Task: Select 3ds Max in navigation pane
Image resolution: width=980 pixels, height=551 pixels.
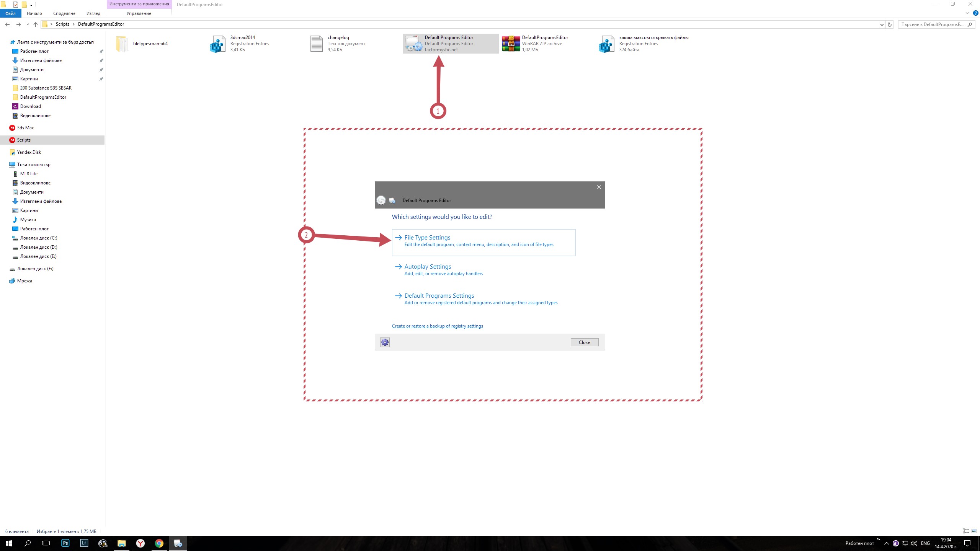Action: pos(25,128)
